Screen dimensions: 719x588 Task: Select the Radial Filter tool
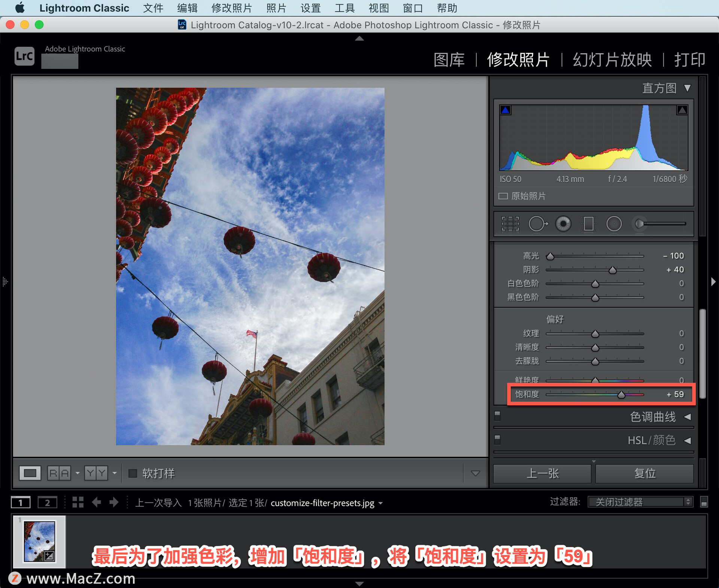[614, 224]
